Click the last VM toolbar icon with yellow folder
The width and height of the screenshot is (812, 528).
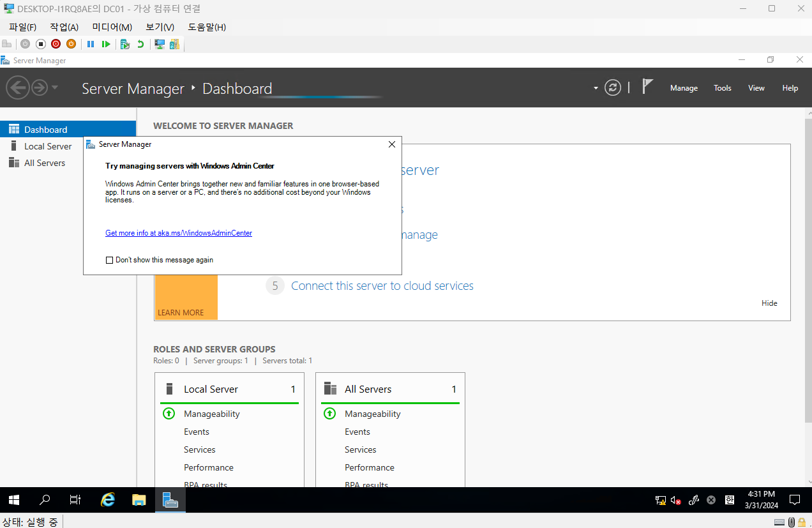(174, 44)
